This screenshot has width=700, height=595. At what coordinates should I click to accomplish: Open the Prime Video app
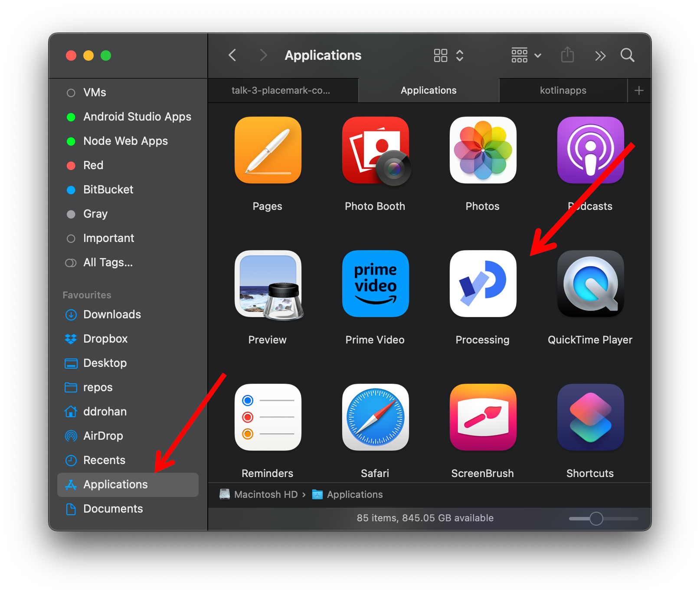coord(375,284)
